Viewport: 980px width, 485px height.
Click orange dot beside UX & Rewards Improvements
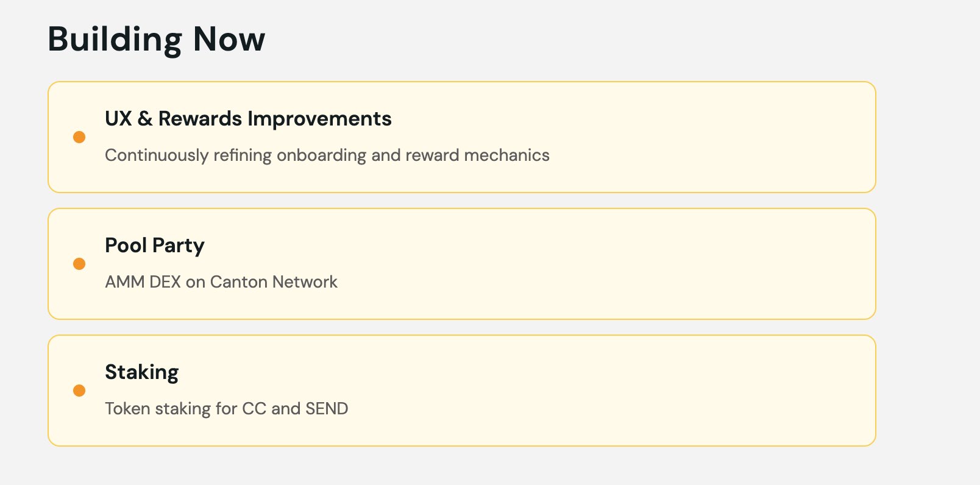click(x=79, y=137)
